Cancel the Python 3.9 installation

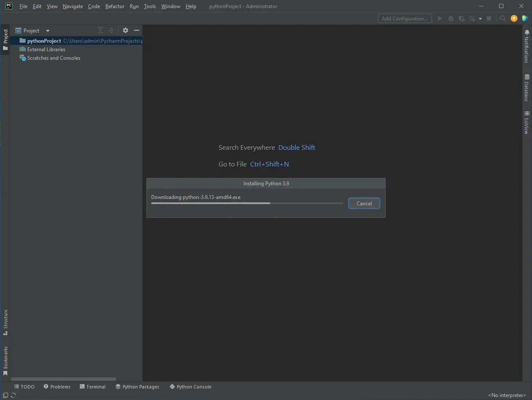click(364, 203)
